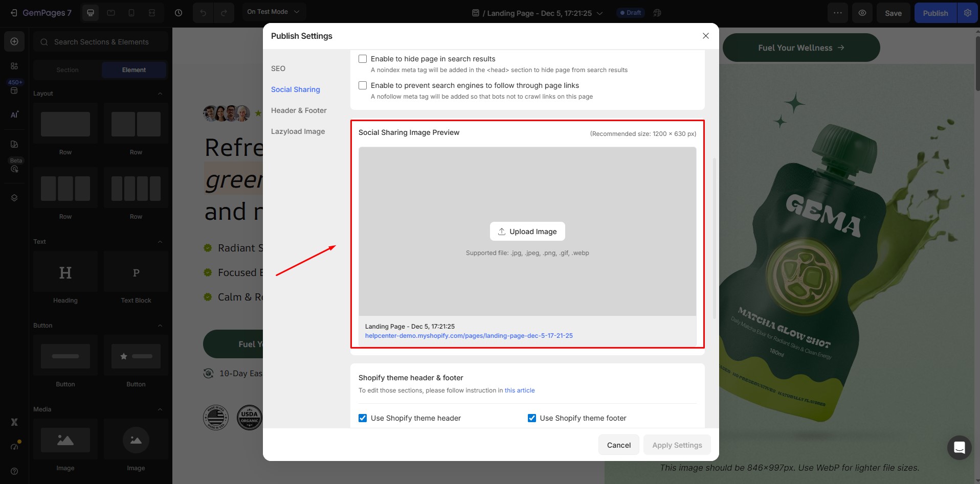Uncheck Use Shopify theme footer
The height and width of the screenshot is (484, 980).
pyautogui.click(x=532, y=418)
